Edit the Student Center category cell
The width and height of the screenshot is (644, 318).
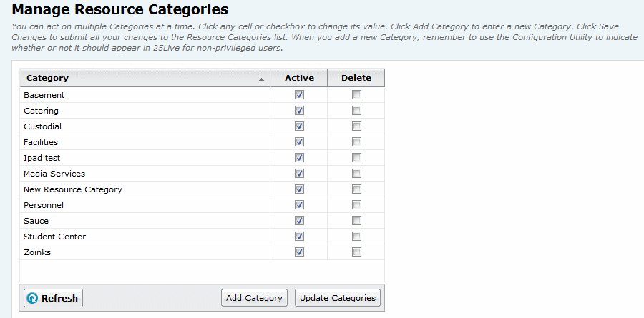click(x=54, y=237)
